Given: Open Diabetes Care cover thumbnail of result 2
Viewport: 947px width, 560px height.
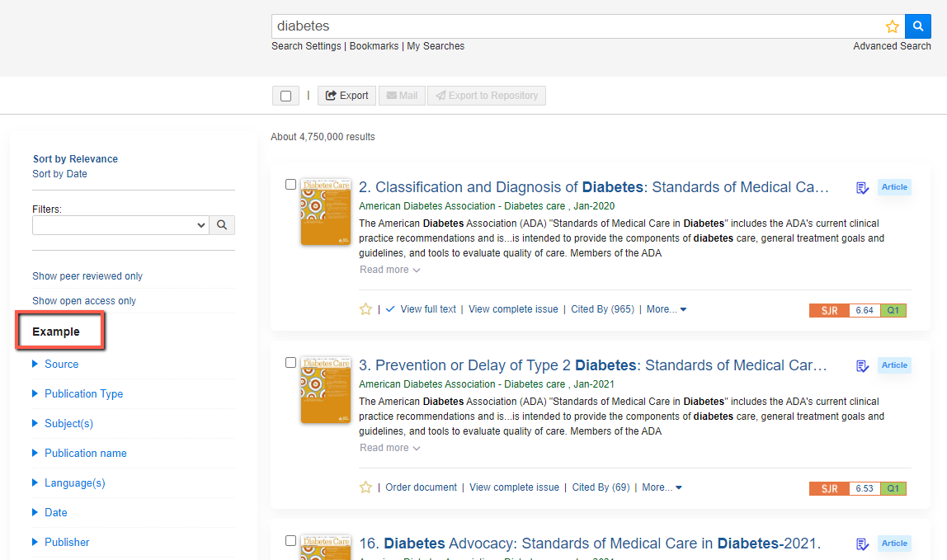Looking at the screenshot, I should [326, 211].
